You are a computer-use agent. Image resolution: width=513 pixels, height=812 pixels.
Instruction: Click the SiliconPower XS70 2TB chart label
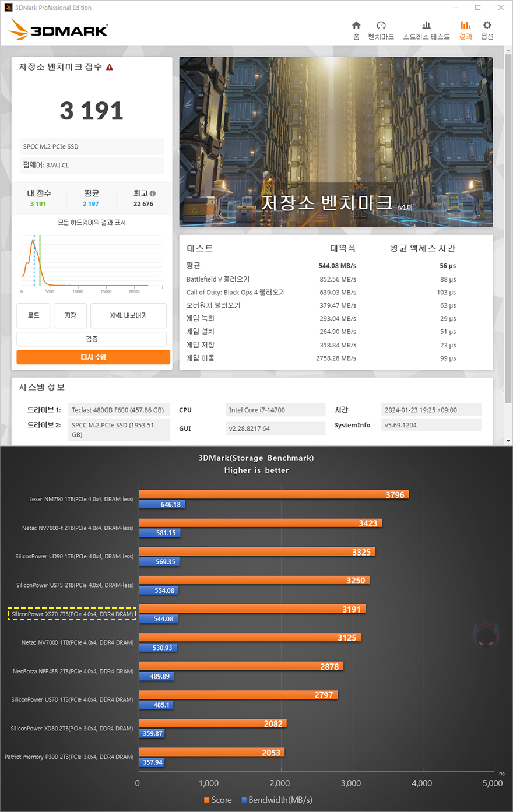72,614
